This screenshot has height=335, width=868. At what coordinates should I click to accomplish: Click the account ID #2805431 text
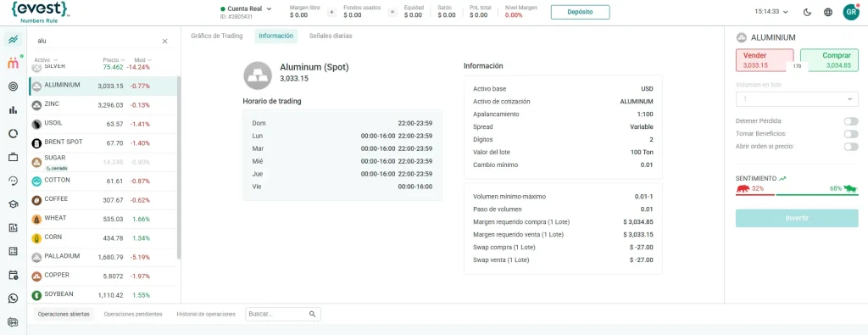(236, 17)
